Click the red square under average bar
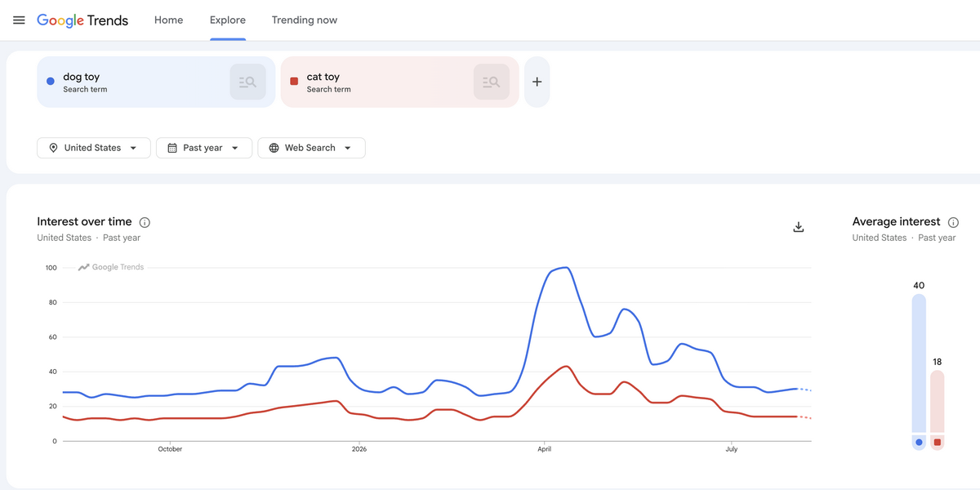This screenshot has height=490, width=980. (x=937, y=443)
